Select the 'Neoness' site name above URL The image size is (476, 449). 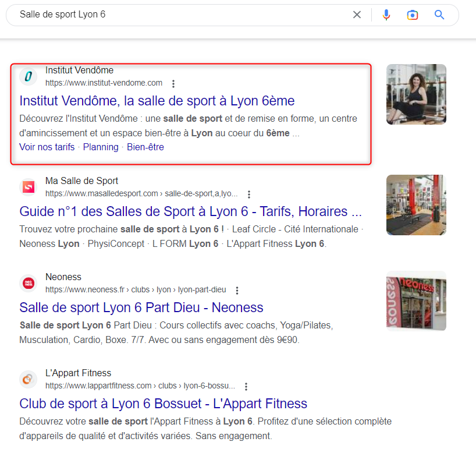coord(63,277)
